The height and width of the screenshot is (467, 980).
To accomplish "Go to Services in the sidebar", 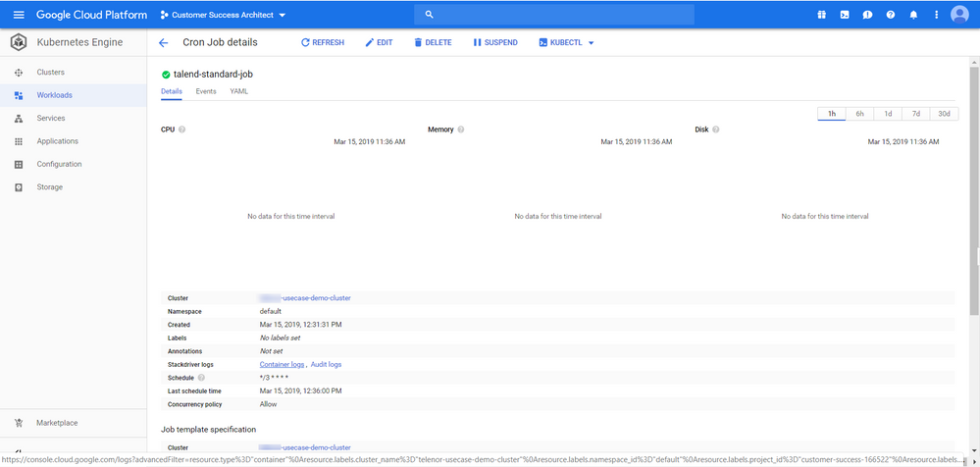I will tap(51, 118).
